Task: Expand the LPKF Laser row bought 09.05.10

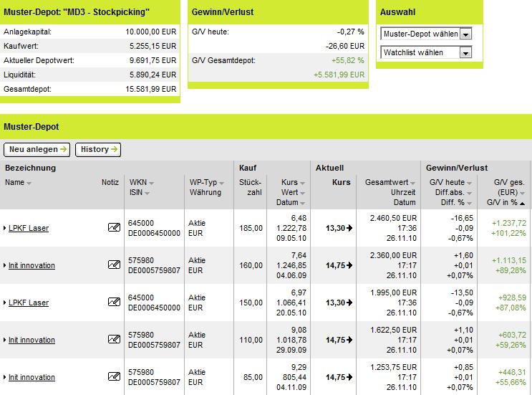Action: pyautogui.click(x=5, y=228)
